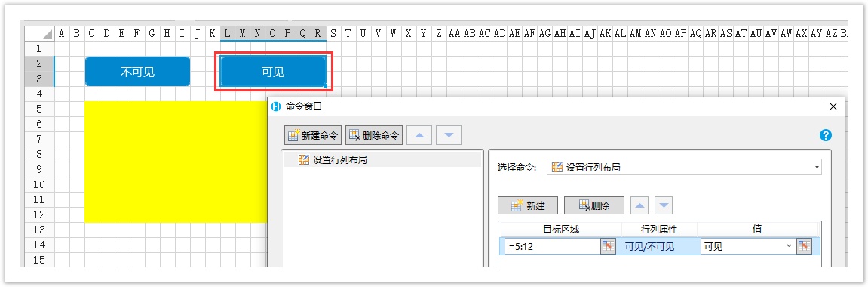
Task: Select column A header
Action: pyautogui.click(x=61, y=34)
